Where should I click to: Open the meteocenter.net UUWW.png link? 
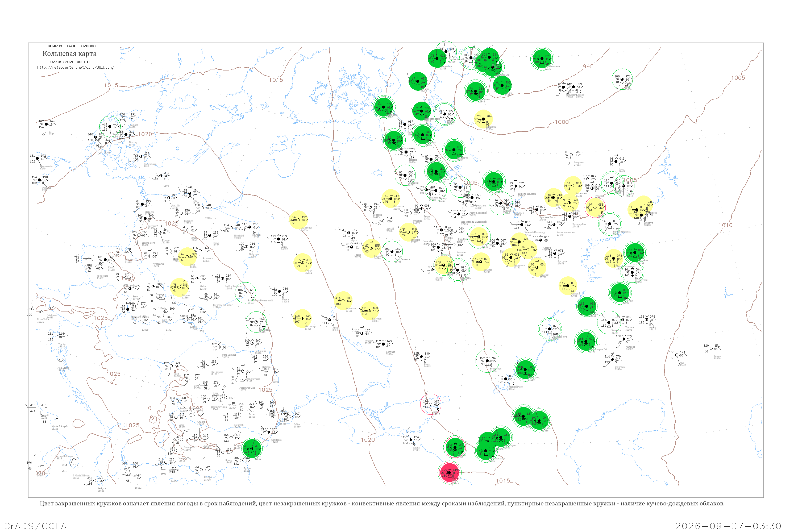(x=75, y=68)
